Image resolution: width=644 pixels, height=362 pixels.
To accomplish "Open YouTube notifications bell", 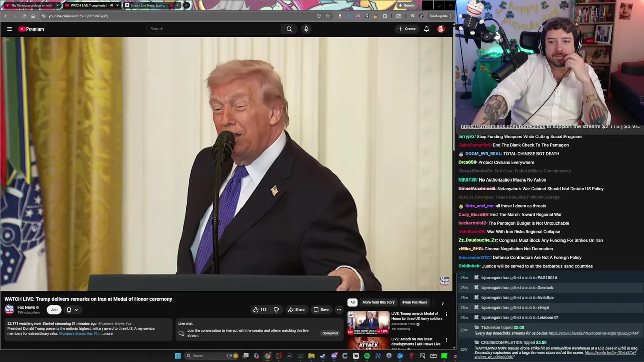I will (426, 29).
